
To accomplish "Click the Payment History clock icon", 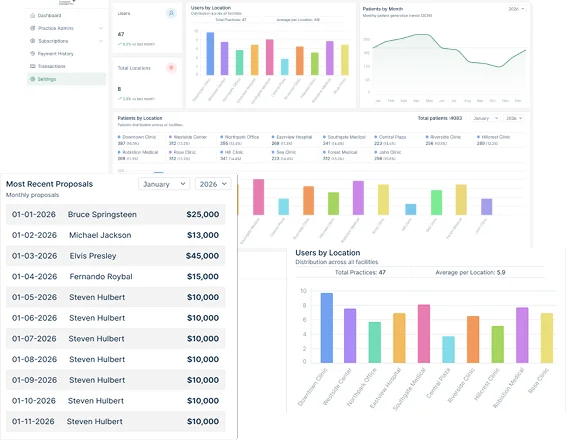I will [x=32, y=54].
